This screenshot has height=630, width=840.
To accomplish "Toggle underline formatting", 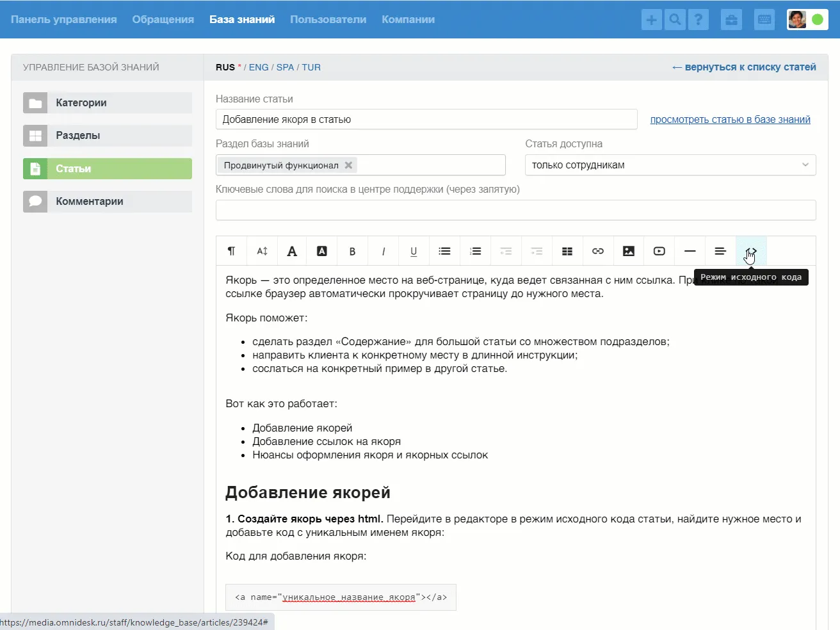I will (414, 251).
